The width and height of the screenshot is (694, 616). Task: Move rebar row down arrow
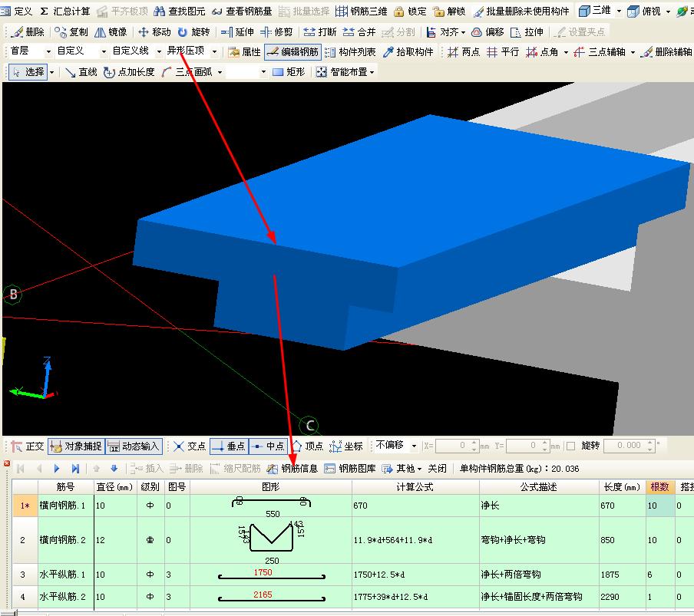(114, 468)
